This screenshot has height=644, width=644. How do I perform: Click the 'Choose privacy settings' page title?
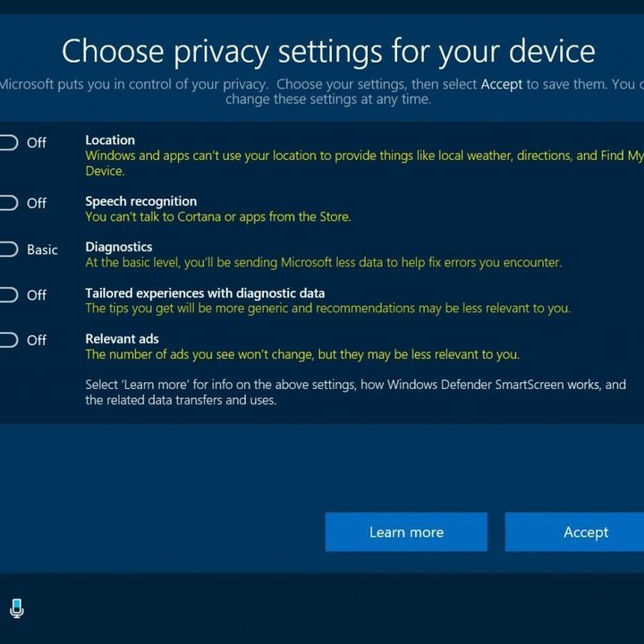point(328,51)
